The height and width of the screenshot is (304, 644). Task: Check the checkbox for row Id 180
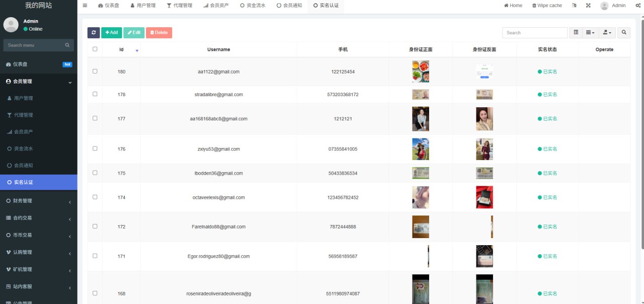click(x=95, y=71)
